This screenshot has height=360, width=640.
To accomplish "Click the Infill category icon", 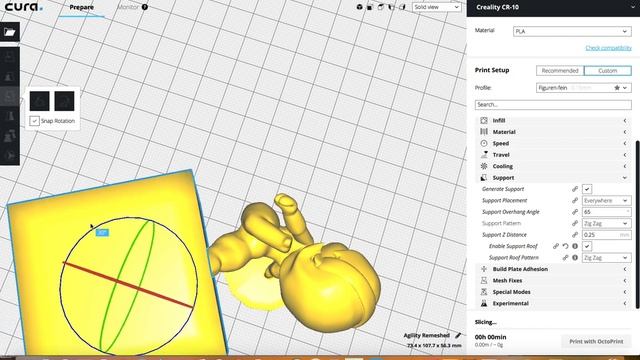I will [484, 120].
